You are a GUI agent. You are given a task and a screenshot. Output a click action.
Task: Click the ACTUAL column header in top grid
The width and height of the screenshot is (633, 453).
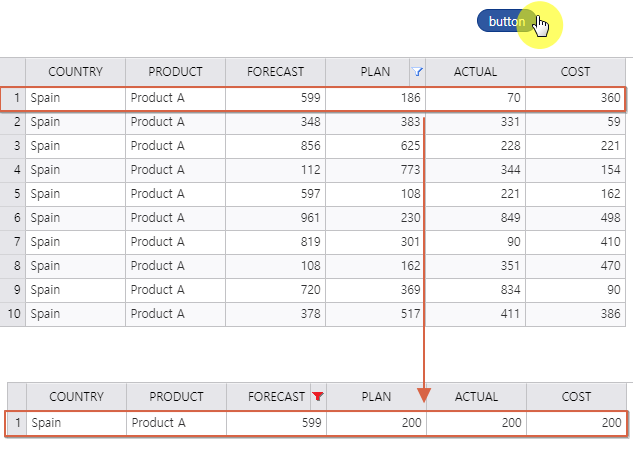click(x=475, y=72)
